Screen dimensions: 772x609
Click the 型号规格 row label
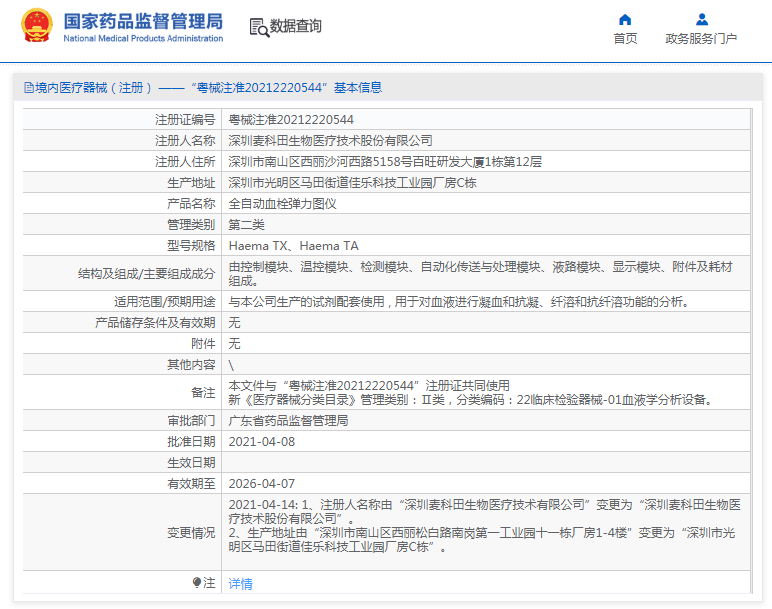(191, 246)
